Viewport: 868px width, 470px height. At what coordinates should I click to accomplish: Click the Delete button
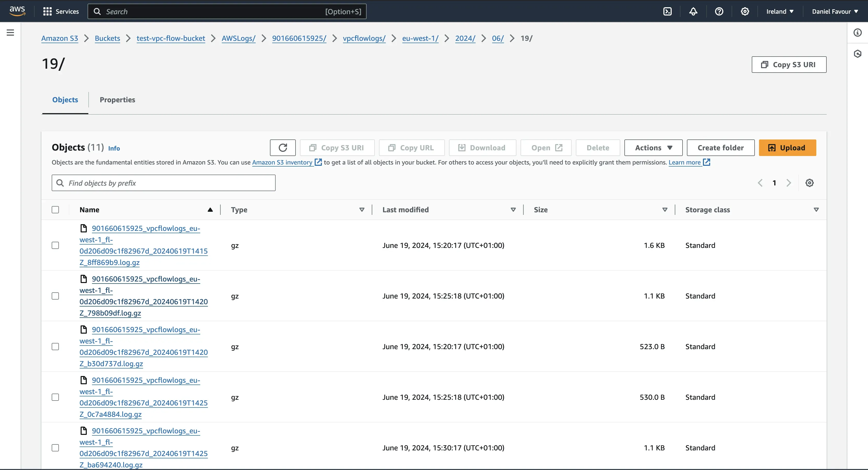tap(598, 147)
